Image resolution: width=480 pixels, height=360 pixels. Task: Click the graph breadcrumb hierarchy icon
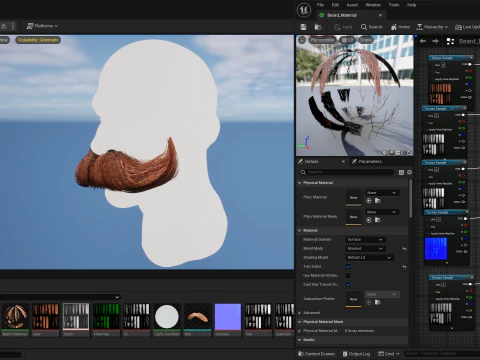450,41
